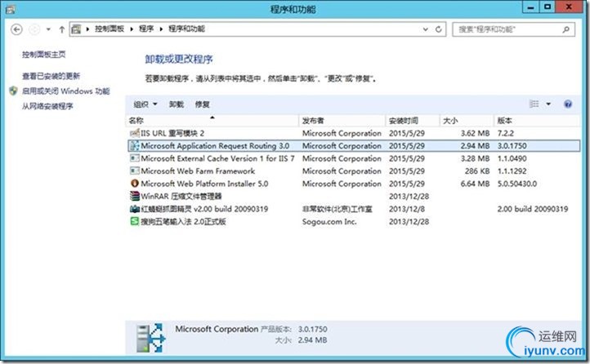
Task: Click version cell 7.2.2
Action: click(x=505, y=133)
